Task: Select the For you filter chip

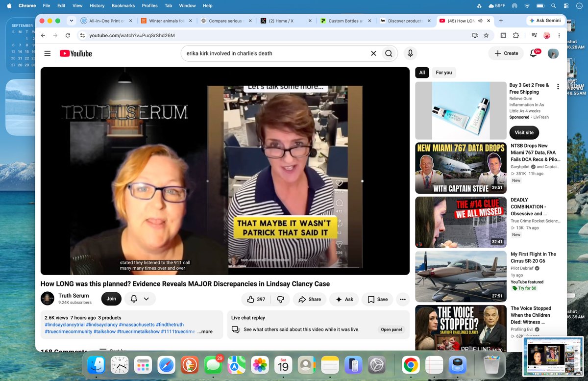Action: point(444,73)
